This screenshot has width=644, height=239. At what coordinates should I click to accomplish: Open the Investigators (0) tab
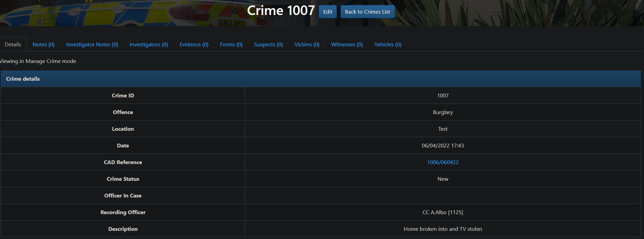(148, 45)
